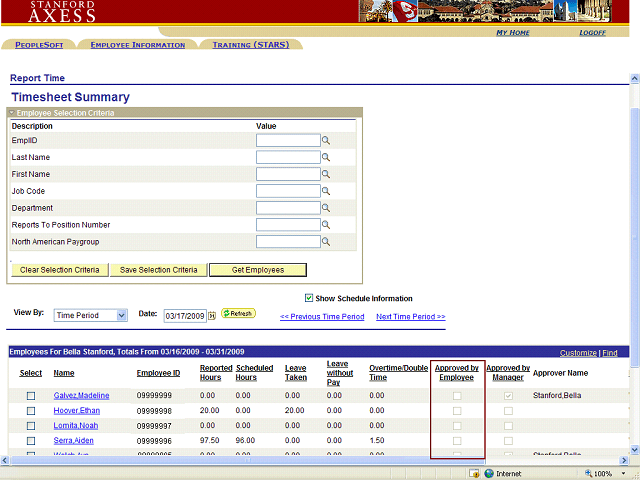640x480 pixels.
Task: Click the Department lookup icon
Action: 326,208
